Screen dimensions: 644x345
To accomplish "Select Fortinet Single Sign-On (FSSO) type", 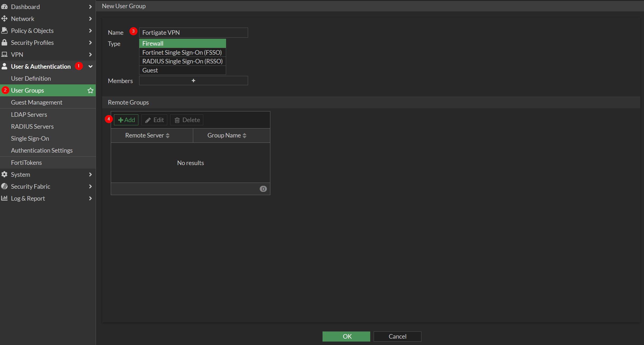I will (x=182, y=53).
